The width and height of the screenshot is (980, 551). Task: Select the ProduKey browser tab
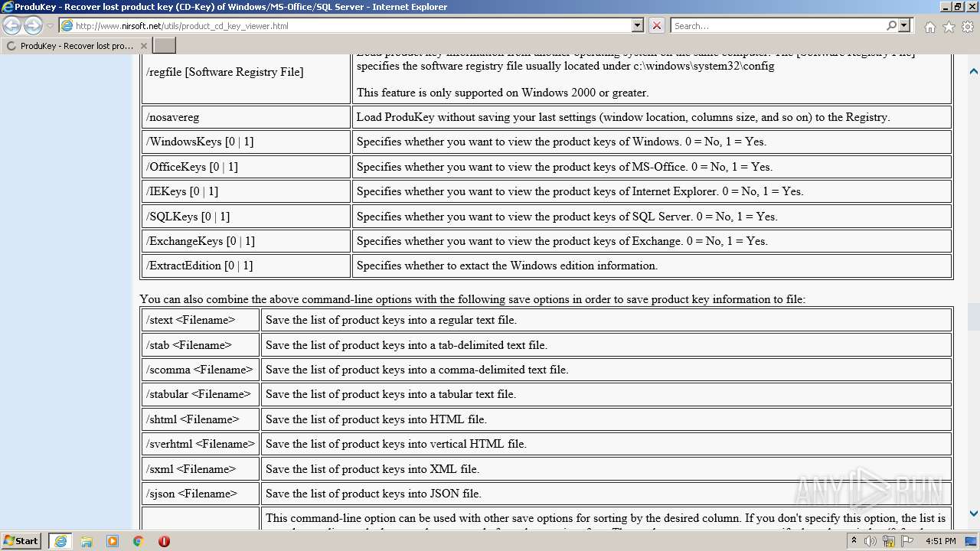77,46
